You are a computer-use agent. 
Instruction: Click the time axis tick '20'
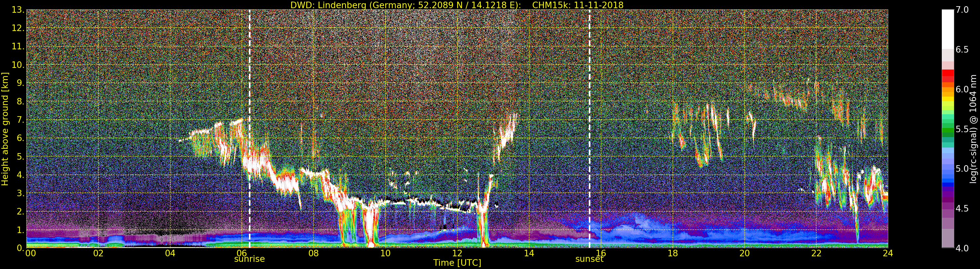(745, 253)
